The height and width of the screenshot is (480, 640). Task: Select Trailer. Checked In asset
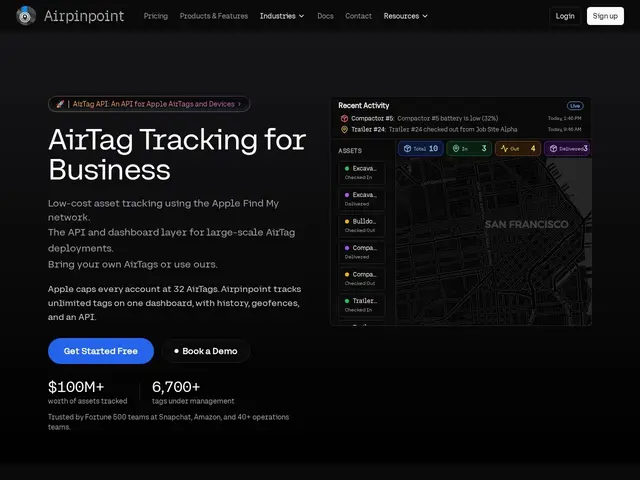[362, 305]
